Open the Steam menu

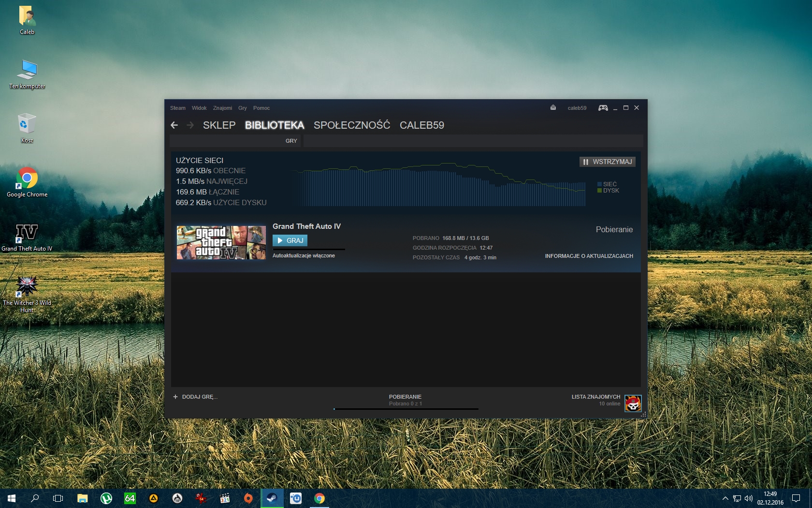pos(178,108)
